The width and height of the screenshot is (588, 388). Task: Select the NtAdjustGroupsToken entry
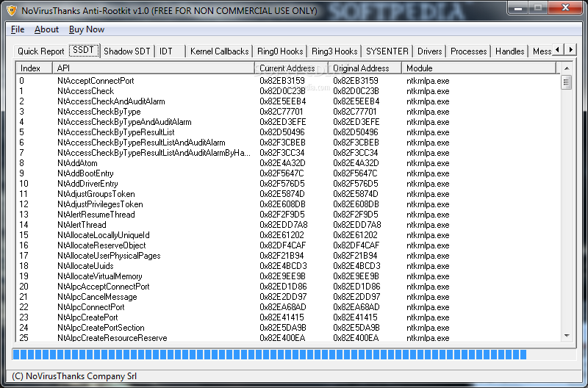click(x=288, y=194)
